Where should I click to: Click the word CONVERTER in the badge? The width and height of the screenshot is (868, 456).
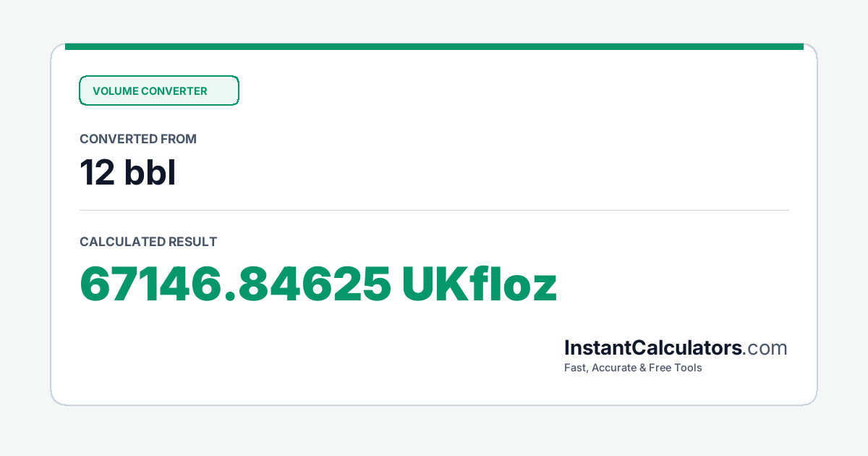pos(174,91)
